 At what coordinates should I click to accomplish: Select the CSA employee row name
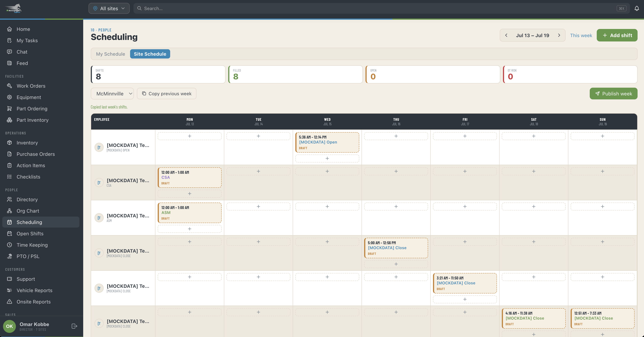128,180
